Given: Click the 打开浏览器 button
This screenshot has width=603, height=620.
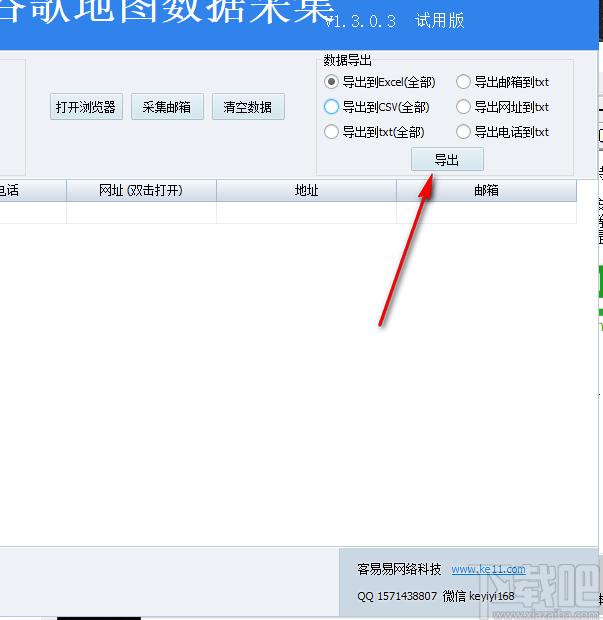Looking at the screenshot, I should tap(86, 107).
